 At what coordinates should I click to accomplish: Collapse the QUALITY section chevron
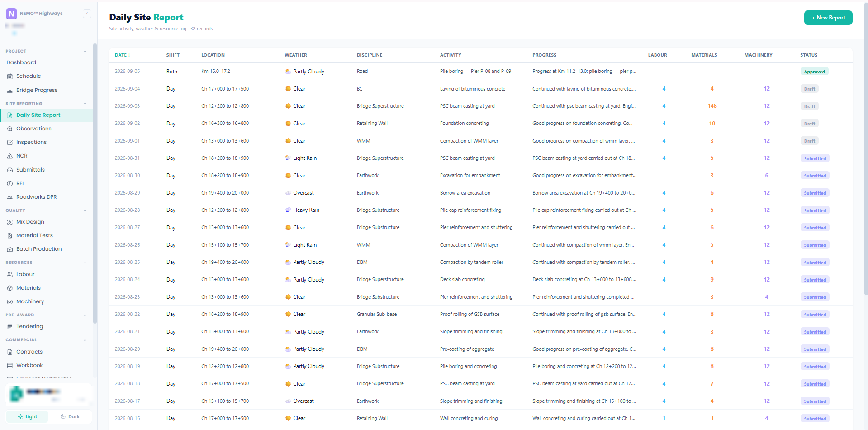pos(85,211)
